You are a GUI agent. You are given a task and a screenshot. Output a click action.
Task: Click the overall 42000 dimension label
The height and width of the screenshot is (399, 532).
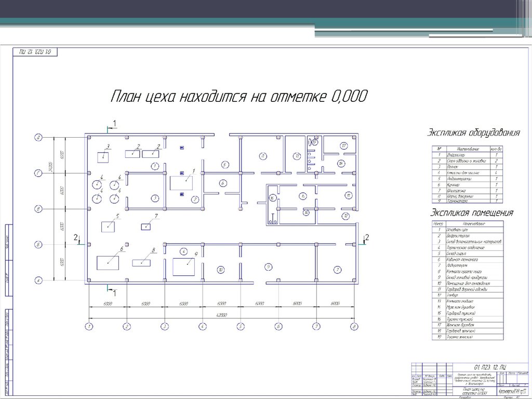221,314
